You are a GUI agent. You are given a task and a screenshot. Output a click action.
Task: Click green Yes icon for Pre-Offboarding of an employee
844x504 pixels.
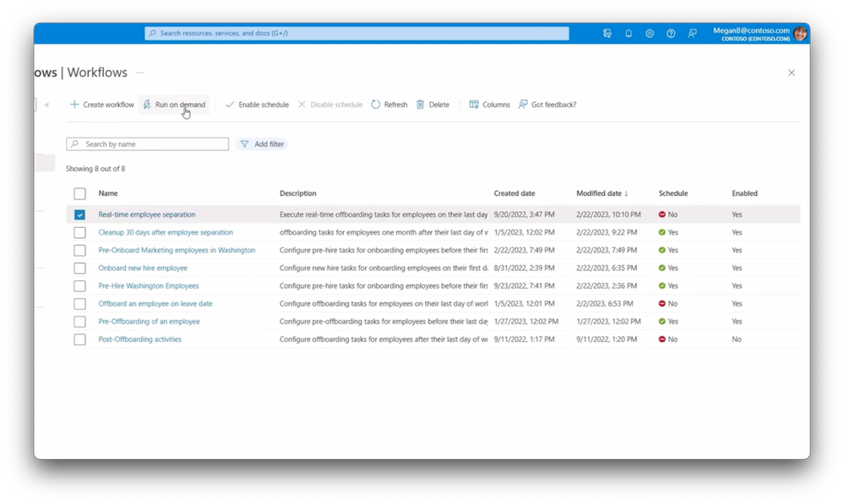tap(662, 321)
